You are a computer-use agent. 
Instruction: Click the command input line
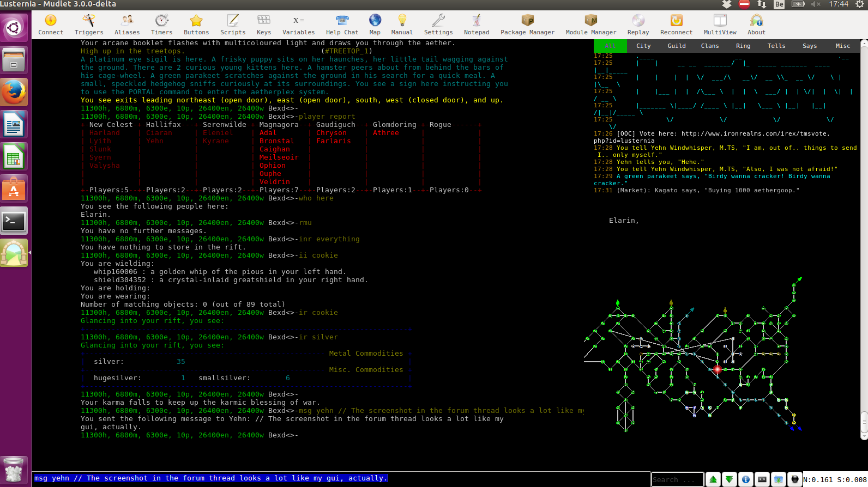pos(341,478)
